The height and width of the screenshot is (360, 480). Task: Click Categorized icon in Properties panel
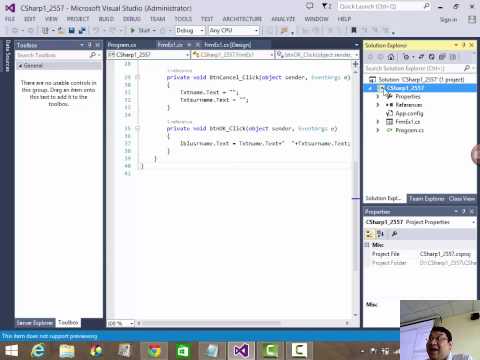(x=369, y=234)
